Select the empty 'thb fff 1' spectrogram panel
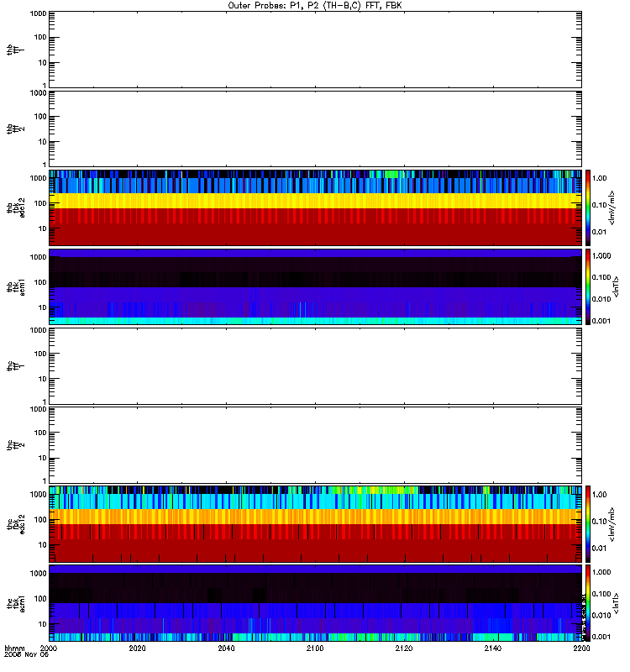This screenshot has width=630, height=672. pyautogui.click(x=315, y=50)
